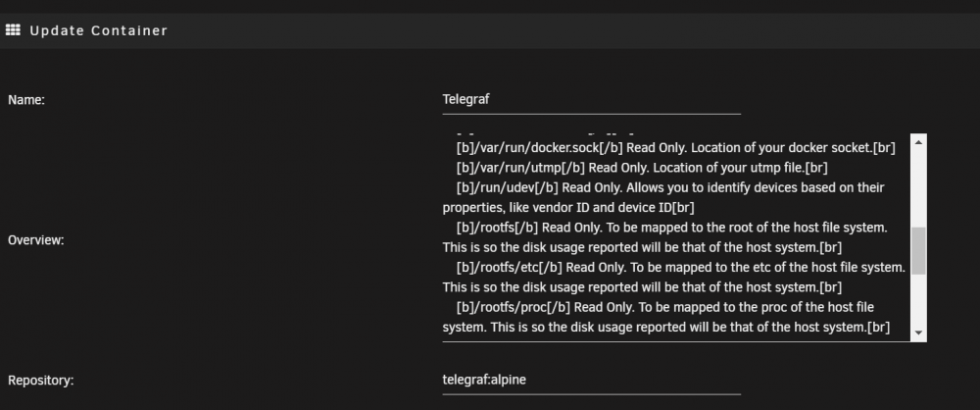Image resolution: width=980 pixels, height=410 pixels.
Task: Edit the Repository field telegraf:alpine
Action: click(591, 380)
